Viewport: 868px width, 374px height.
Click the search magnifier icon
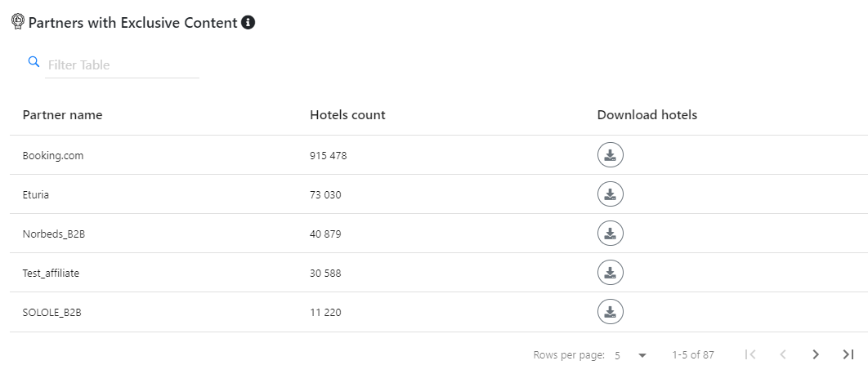point(34,62)
